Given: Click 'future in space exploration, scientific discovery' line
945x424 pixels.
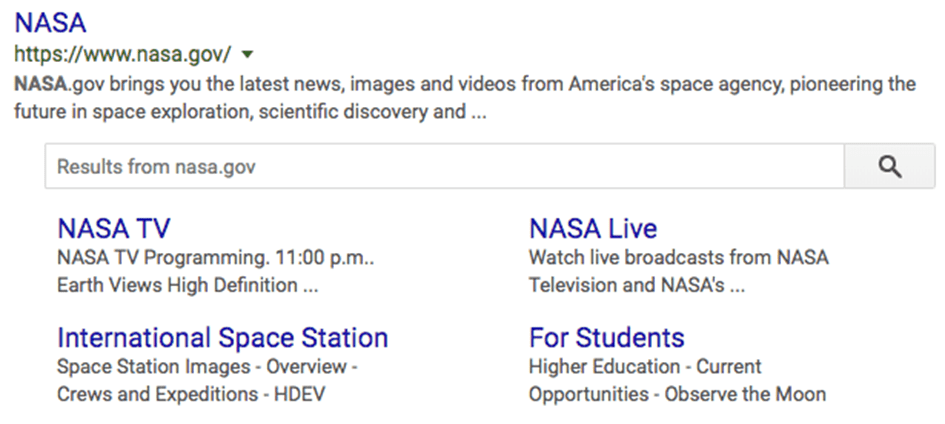Looking at the screenshot, I should click(250, 112).
